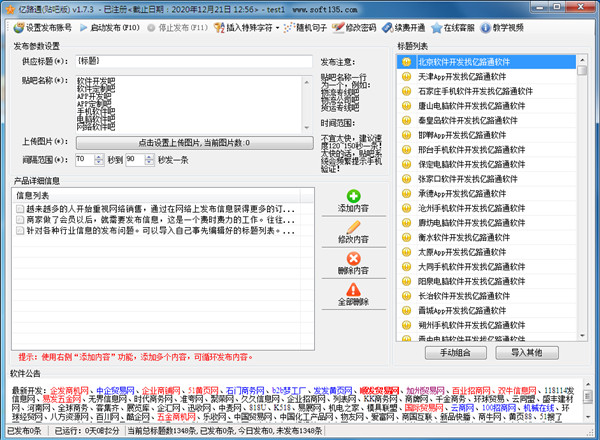
Task: Click 点击设置上传图片 upload image button
Action: [193, 143]
